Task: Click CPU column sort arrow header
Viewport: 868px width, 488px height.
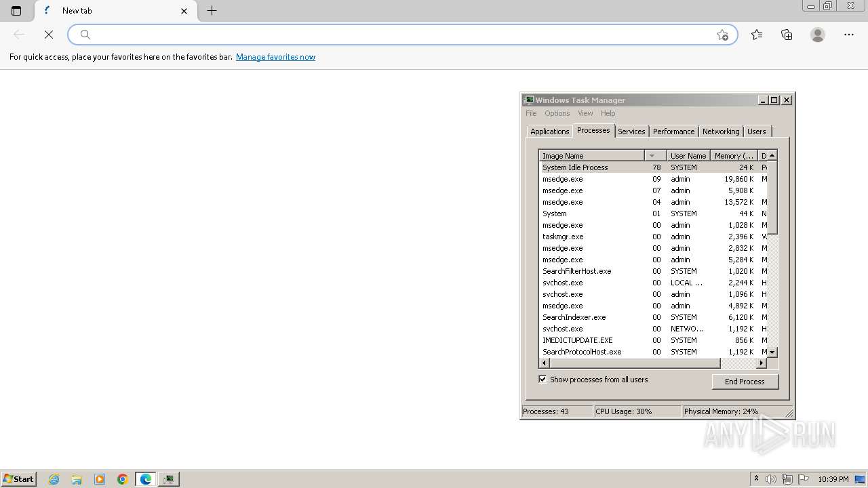Action: point(655,156)
